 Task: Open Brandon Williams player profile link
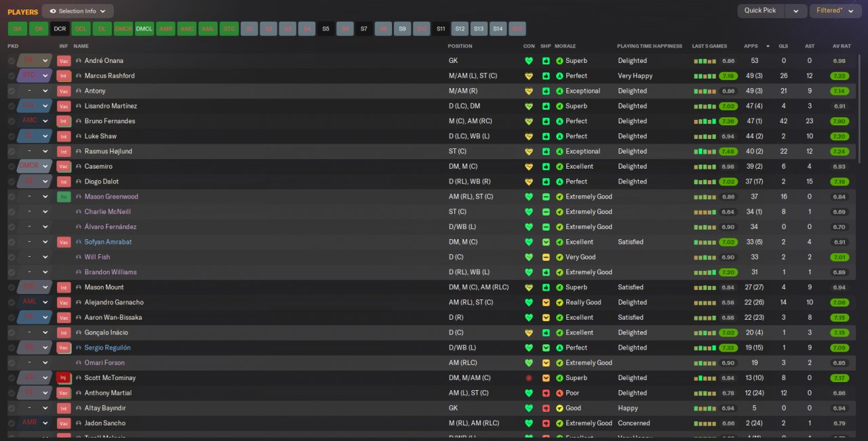point(111,272)
